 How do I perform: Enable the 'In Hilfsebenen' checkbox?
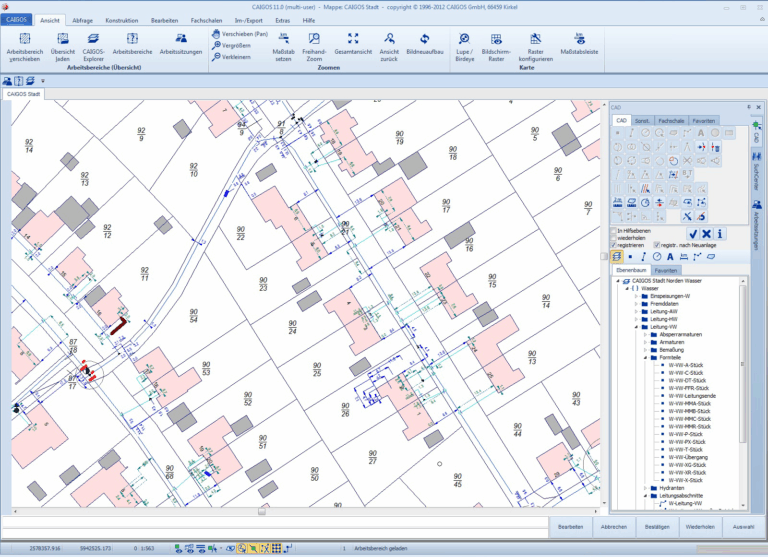click(614, 230)
